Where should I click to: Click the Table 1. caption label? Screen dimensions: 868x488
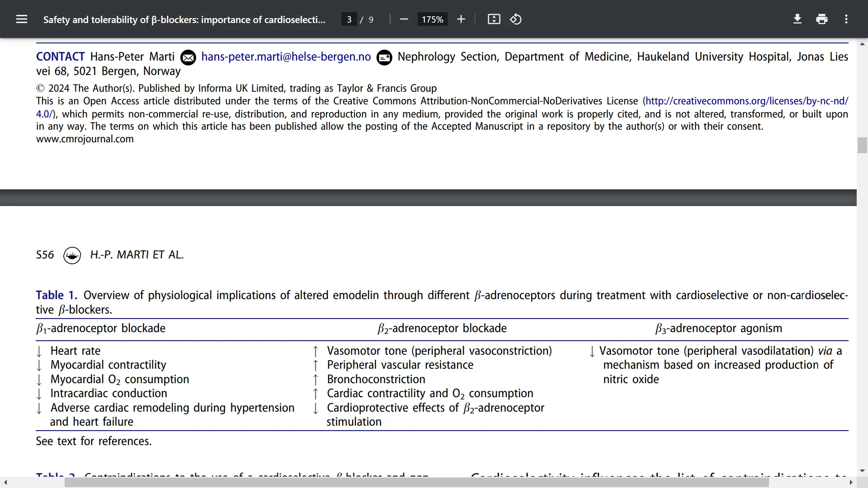tap(57, 295)
